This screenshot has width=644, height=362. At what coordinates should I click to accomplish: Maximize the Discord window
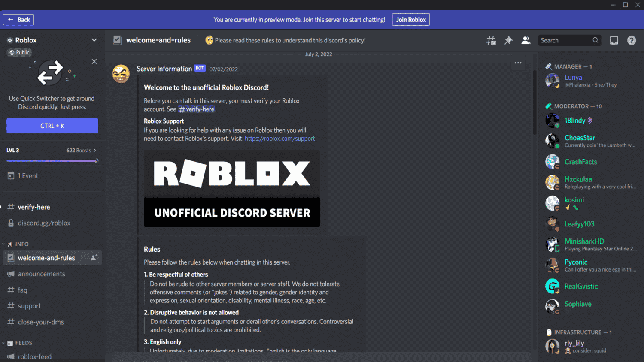626,5
